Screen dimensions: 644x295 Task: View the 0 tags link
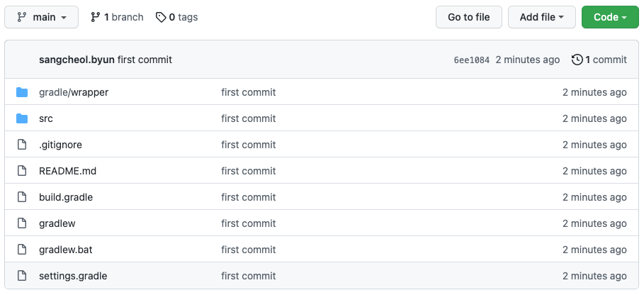pyautogui.click(x=177, y=17)
